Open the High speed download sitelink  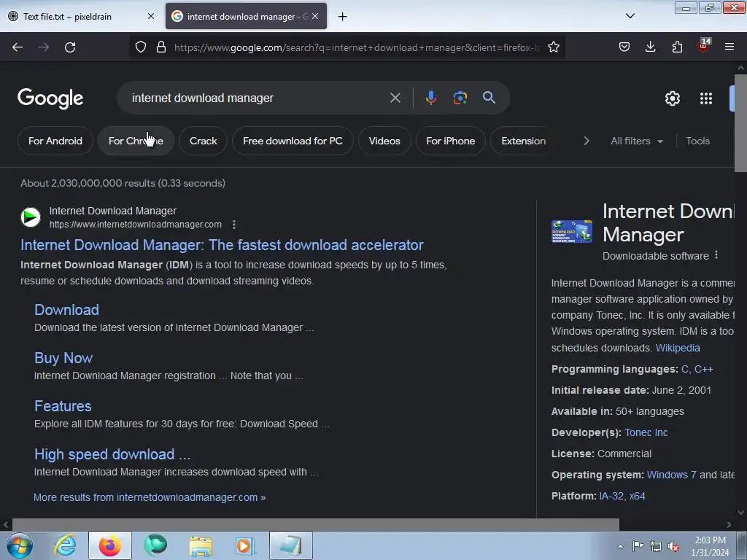click(x=112, y=454)
